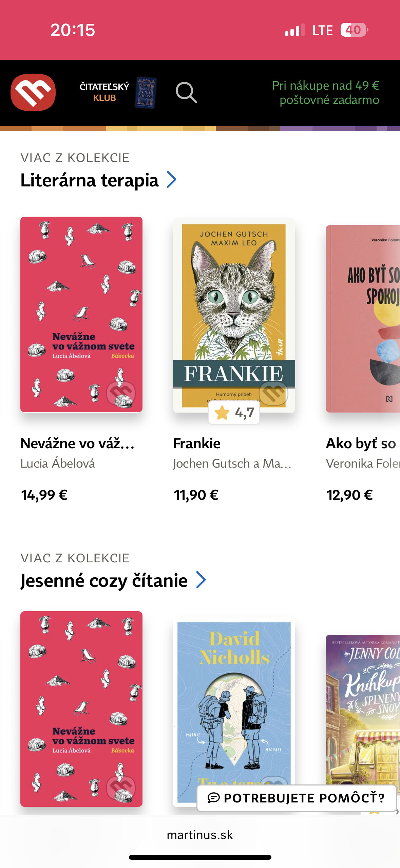Open the Čitateľský klub book icon
Screen dimensions: 400x868
(x=146, y=92)
